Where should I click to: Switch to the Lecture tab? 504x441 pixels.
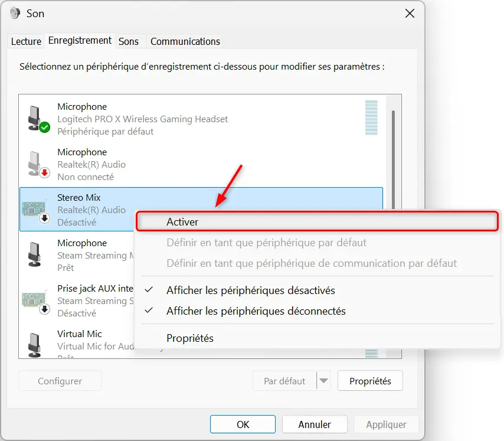coord(26,41)
